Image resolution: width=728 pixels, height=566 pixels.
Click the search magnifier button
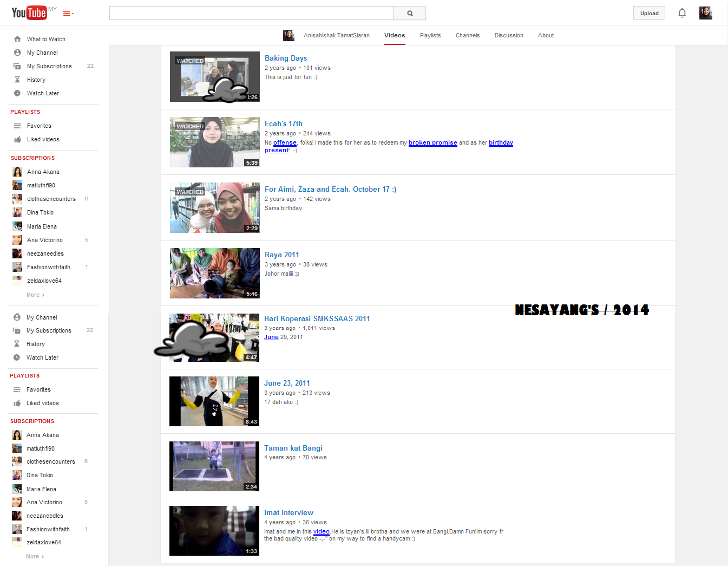click(x=410, y=13)
